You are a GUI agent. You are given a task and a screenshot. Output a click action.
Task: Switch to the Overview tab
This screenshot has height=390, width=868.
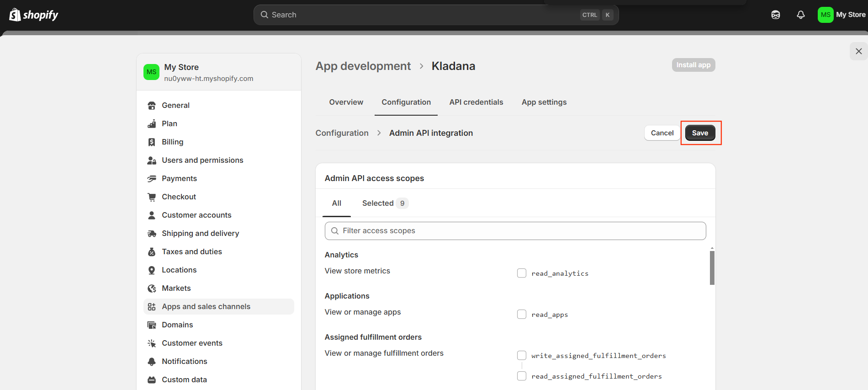pyautogui.click(x=346, y=102)
